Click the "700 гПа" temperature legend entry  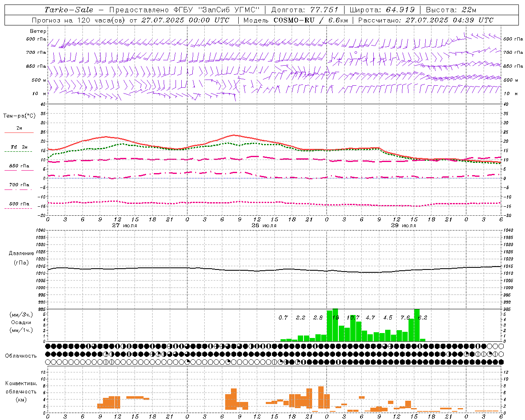point(19,185)
